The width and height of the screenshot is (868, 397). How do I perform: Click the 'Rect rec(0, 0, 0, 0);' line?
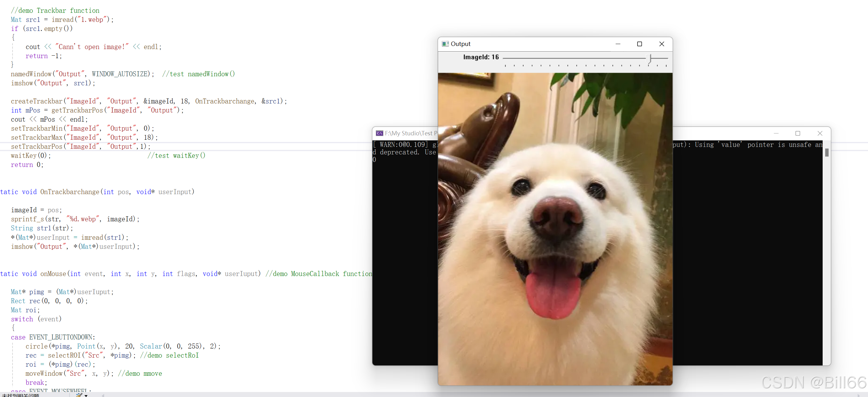tap(49, 301)
